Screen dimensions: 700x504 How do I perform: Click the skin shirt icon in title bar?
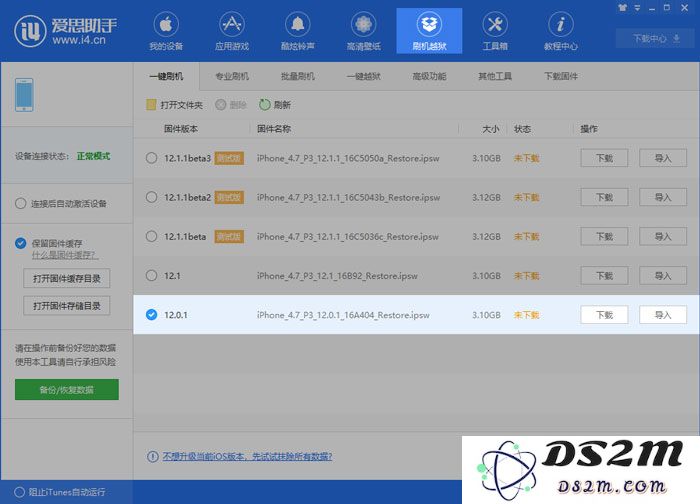tap(623, 8)
